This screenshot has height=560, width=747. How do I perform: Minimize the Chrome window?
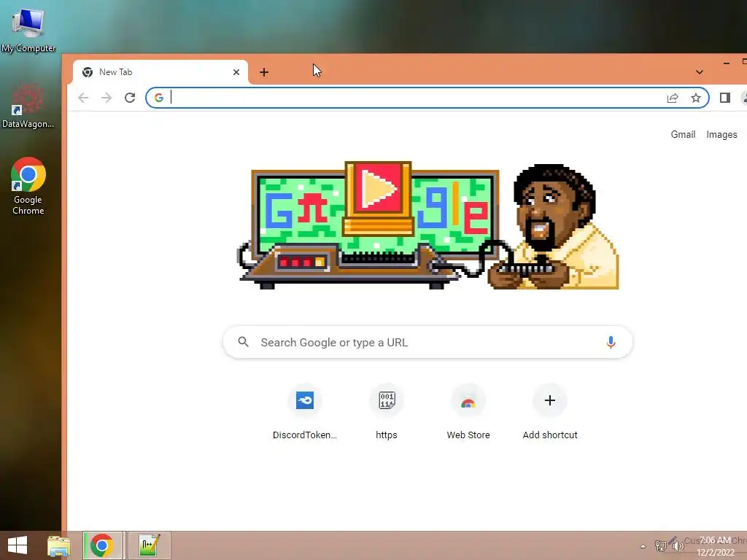pos(726,63)
